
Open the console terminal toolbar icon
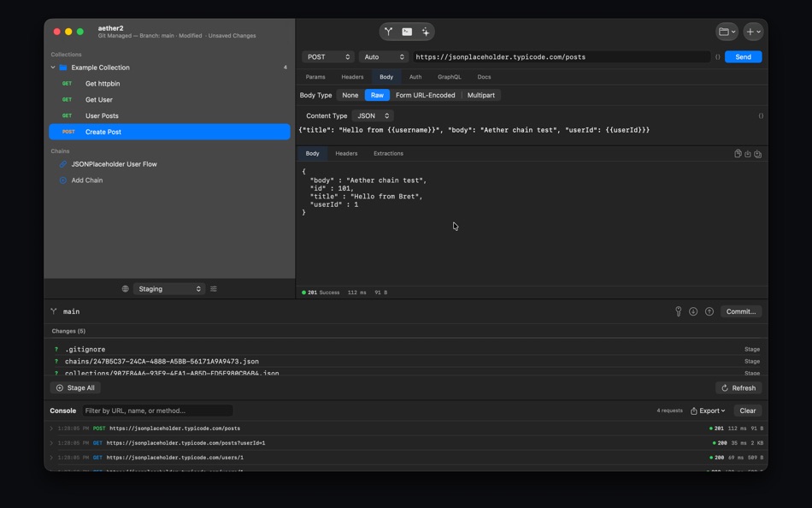tap(407, 32)
